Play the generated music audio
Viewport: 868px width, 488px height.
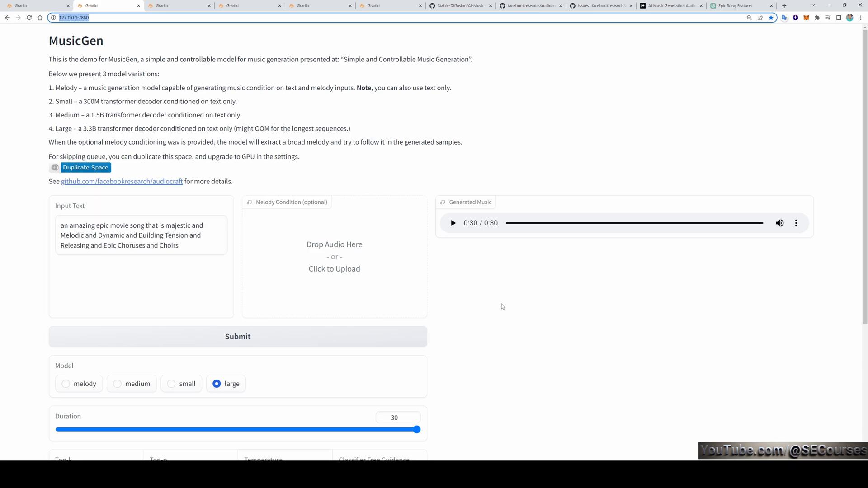[x=453, y=223]
